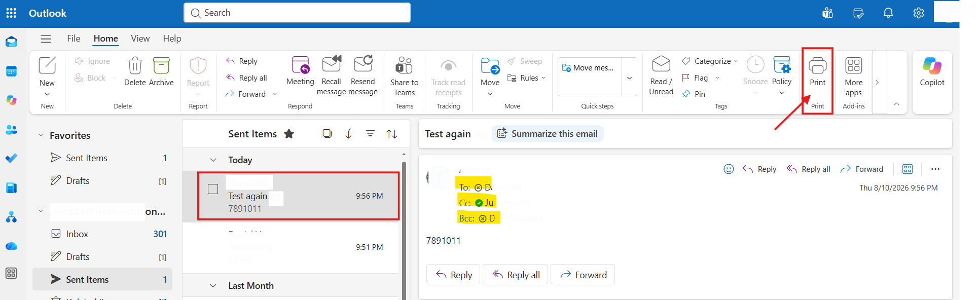Open Calendar from the left sidebar
Screen dimensions: 980x300
coord(11,71)
